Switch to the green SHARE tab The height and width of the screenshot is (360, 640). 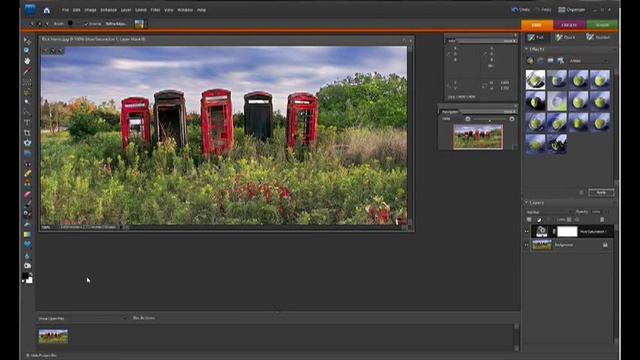point(602,25)
